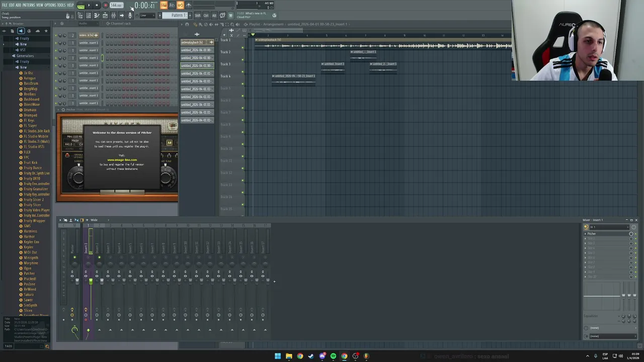This screenshot has height=362, width=644.
Task: Show hidden system tray icons
Action: pyautogui.click(x=587, y=356)
